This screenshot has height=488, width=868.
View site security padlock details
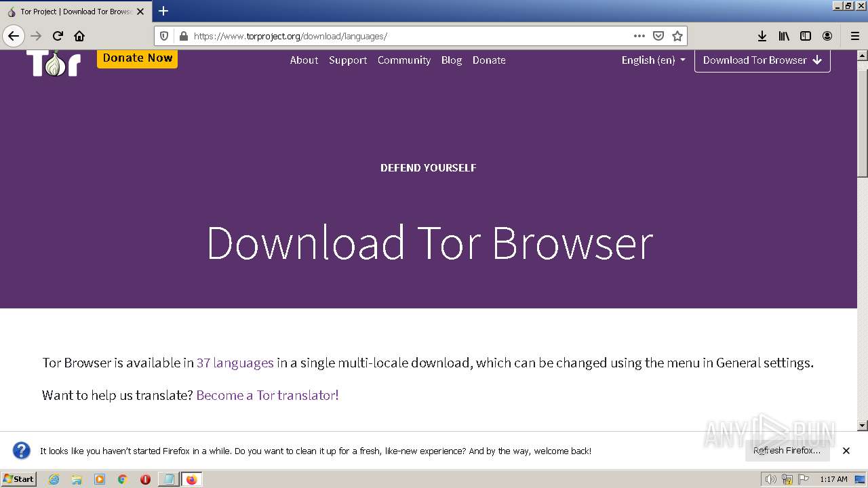pyautogui.click(x=183, y=36)
